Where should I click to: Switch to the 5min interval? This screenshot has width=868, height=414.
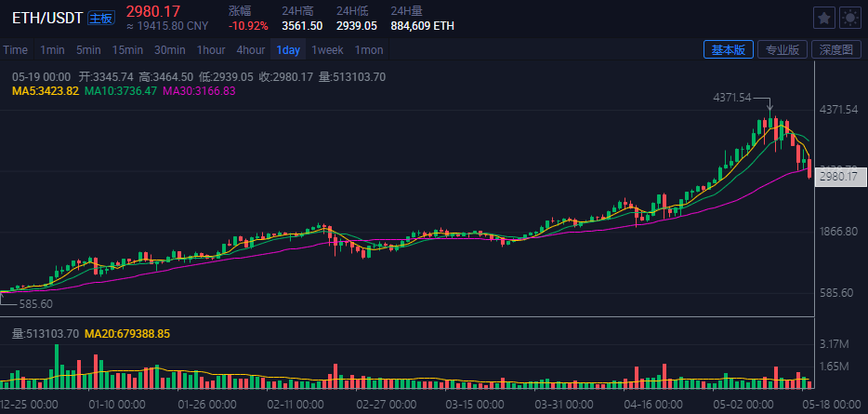point(88,50)
